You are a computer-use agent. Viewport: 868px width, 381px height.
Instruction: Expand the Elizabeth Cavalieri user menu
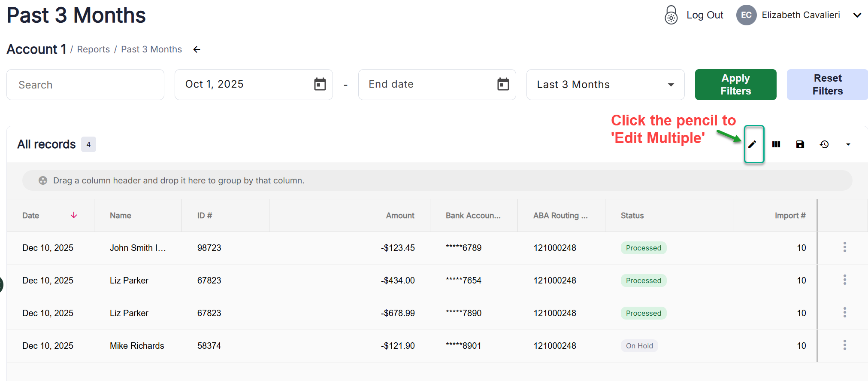(857, 15)
